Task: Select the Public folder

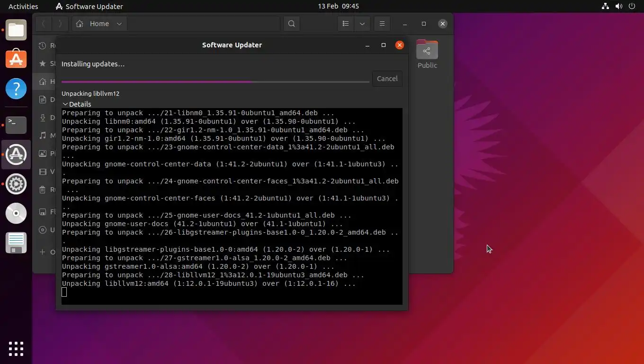Action: pos(427,54)
